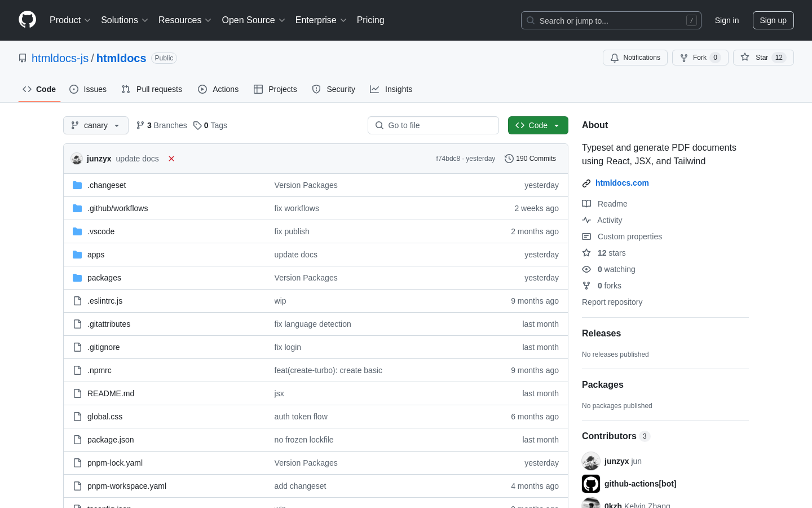Image resolution: width=812 pixels, height=508 pixels.
Task: Select the .eslintrc.js file icon
Action: 77,301
